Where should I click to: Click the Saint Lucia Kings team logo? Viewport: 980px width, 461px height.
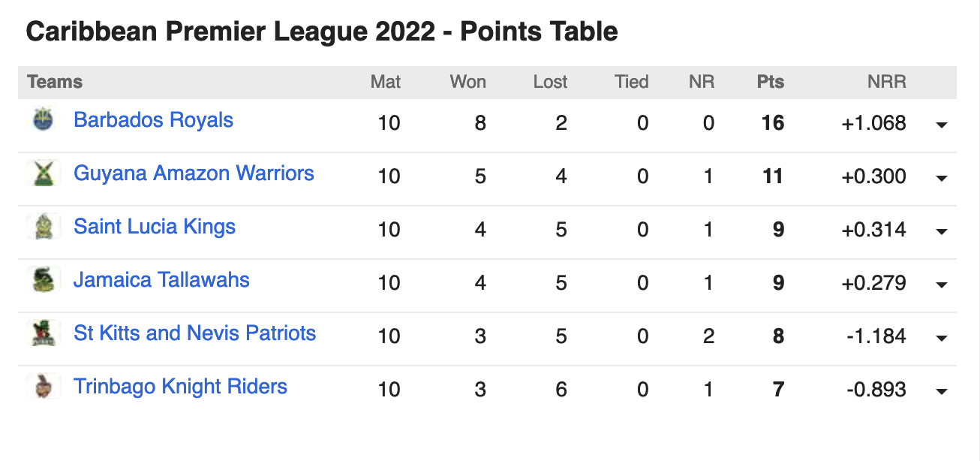(x=44, y=227)
